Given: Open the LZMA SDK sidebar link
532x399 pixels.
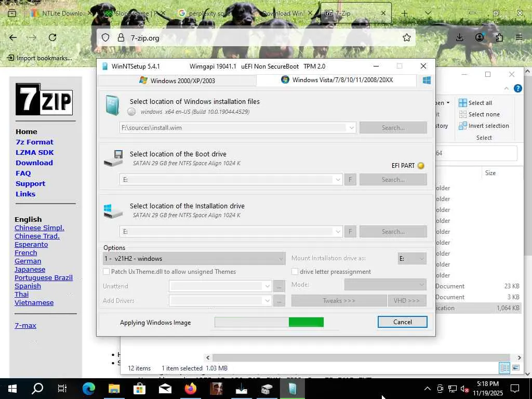Looking at the screenshot, I should pos(35,153).
